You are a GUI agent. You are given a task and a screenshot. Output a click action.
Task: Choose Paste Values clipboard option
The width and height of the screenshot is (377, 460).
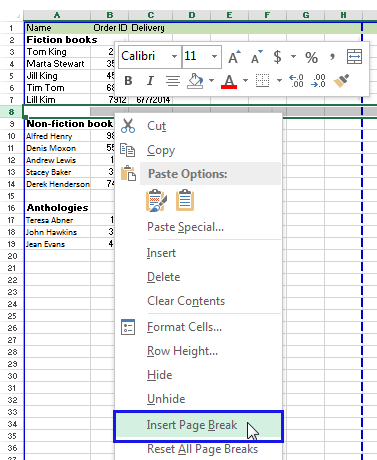tap(185, 200)
